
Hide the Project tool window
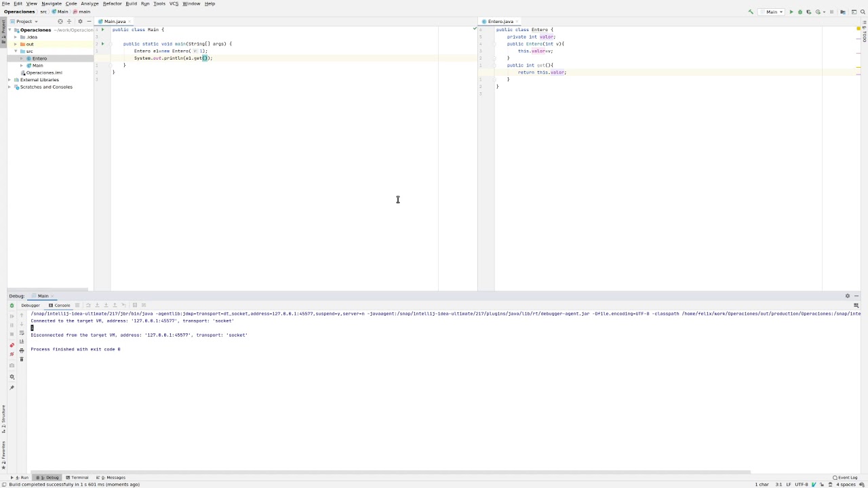coord(89,22)
